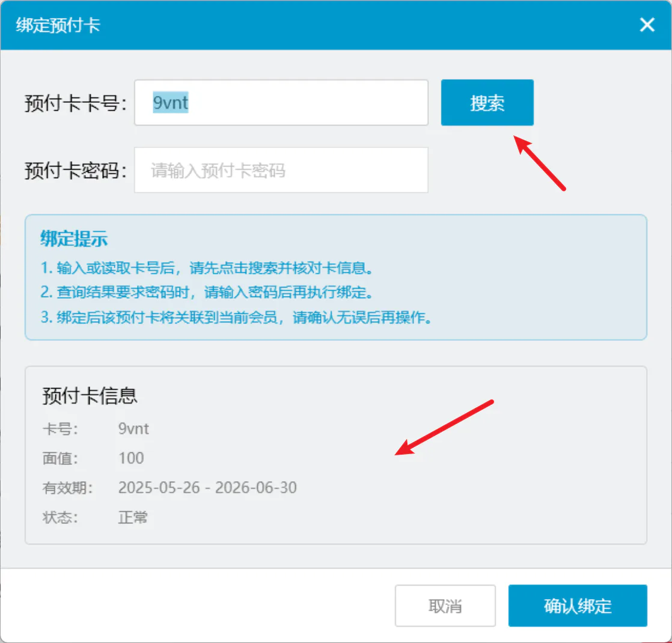This screenshot has height=643, width=672.
Task: Click the 状态 label in card info
Action: click(60, 517)
